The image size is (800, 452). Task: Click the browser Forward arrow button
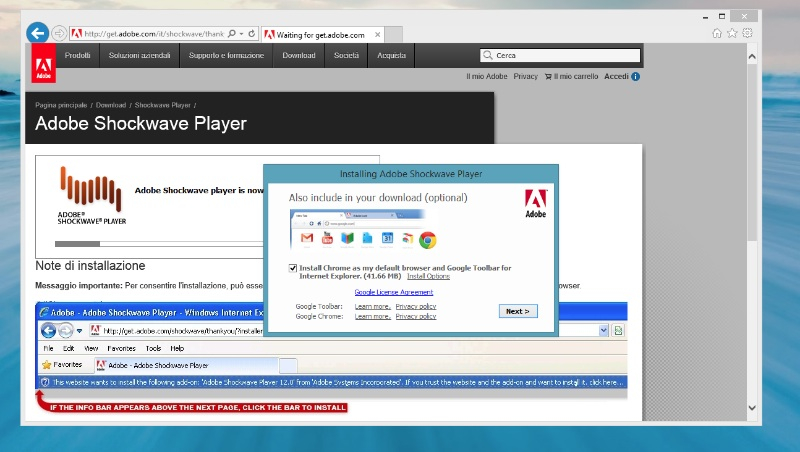click(59, 33)
